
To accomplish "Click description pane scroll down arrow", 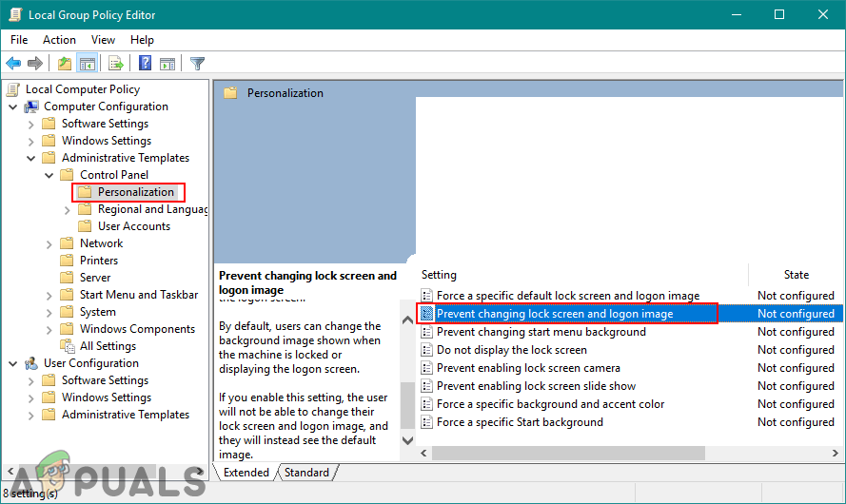I will pos(408,440).
